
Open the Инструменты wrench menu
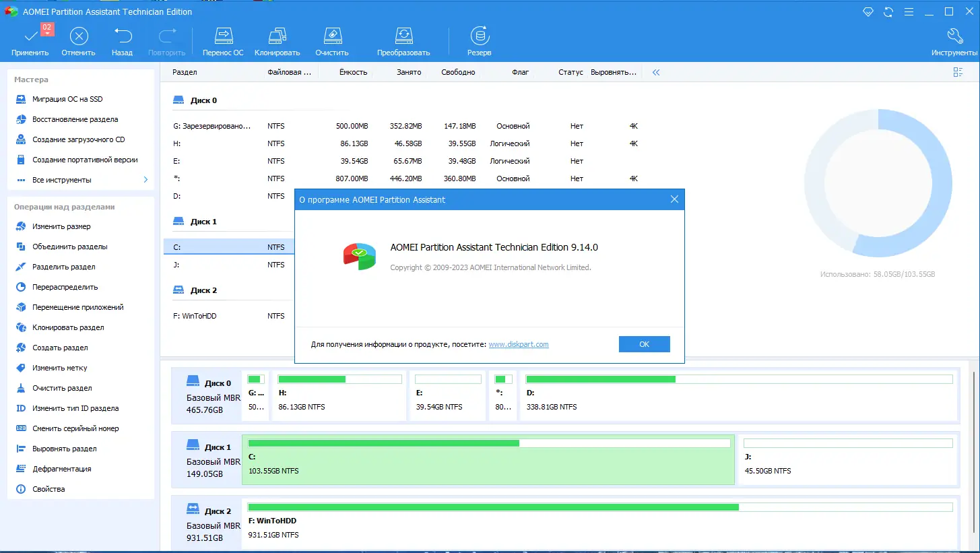[x=955, y=41]
